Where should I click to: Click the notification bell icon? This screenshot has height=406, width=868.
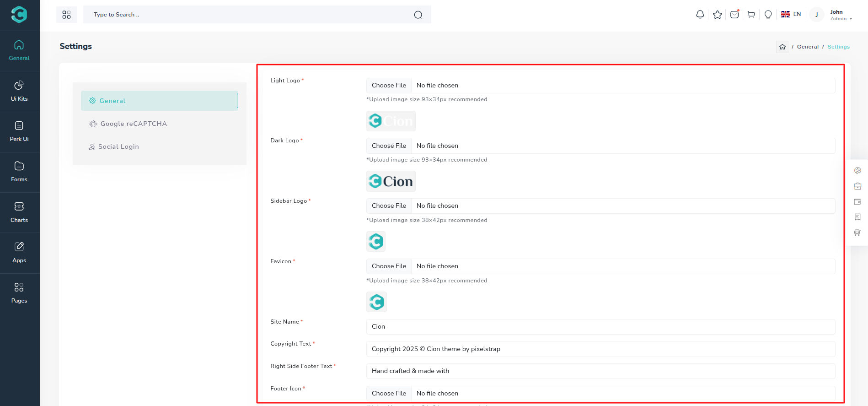(x=700, y=15)
